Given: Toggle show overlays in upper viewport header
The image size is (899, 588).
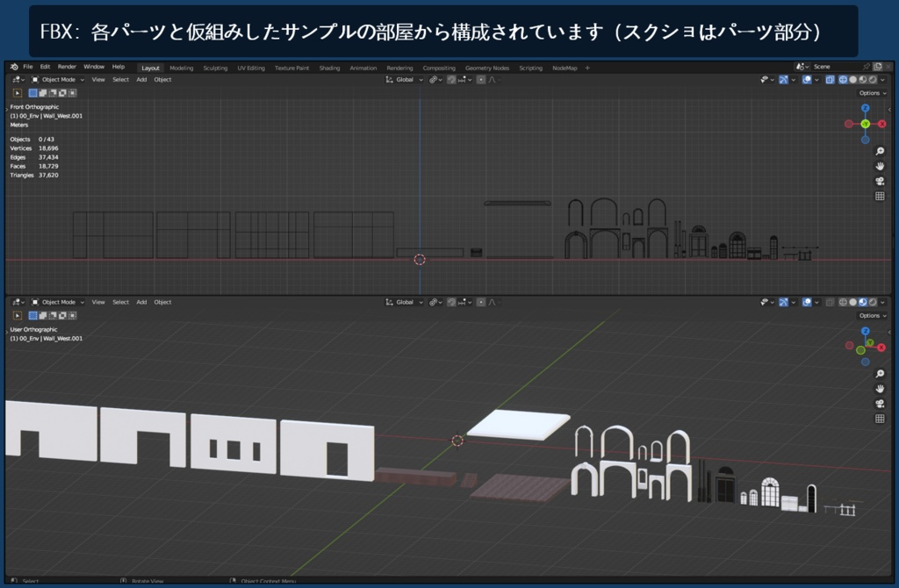Looking at the screenshot, I should tap(807, 80).
